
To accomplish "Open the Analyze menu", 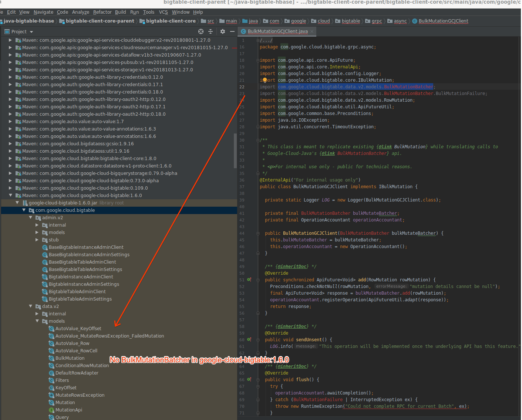I will coord(81,12).
